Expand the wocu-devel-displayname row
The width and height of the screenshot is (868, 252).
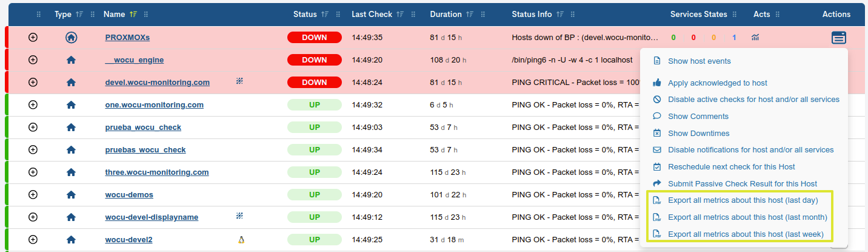33,217
